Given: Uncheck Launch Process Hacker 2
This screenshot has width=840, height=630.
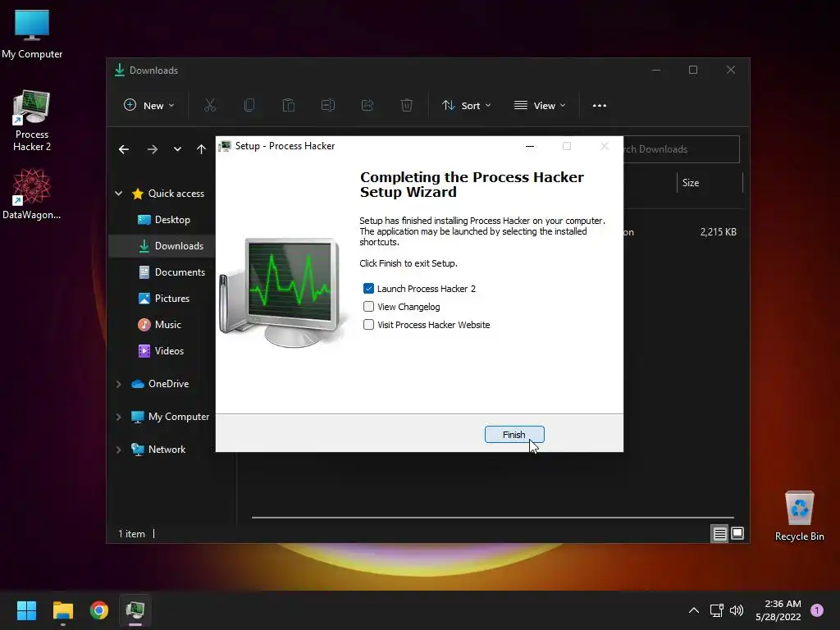Looking at the screenshot, I should pos(368,289).
